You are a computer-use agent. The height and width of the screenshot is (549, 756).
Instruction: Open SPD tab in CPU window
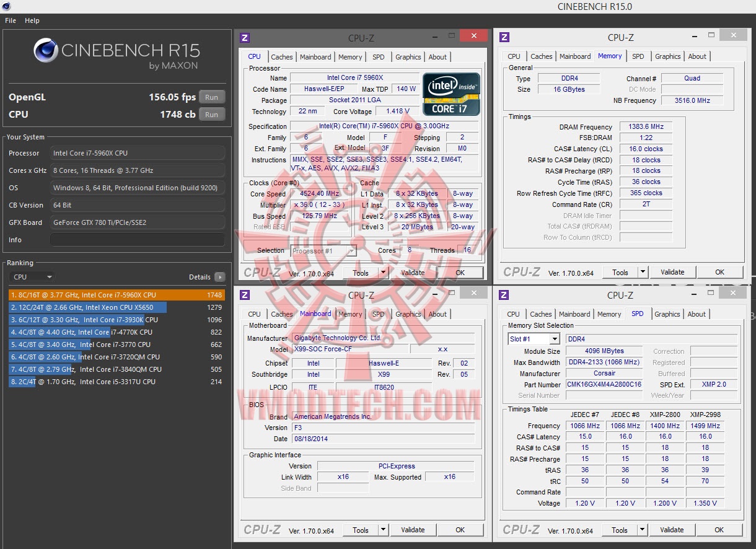[x=379, y=57]
